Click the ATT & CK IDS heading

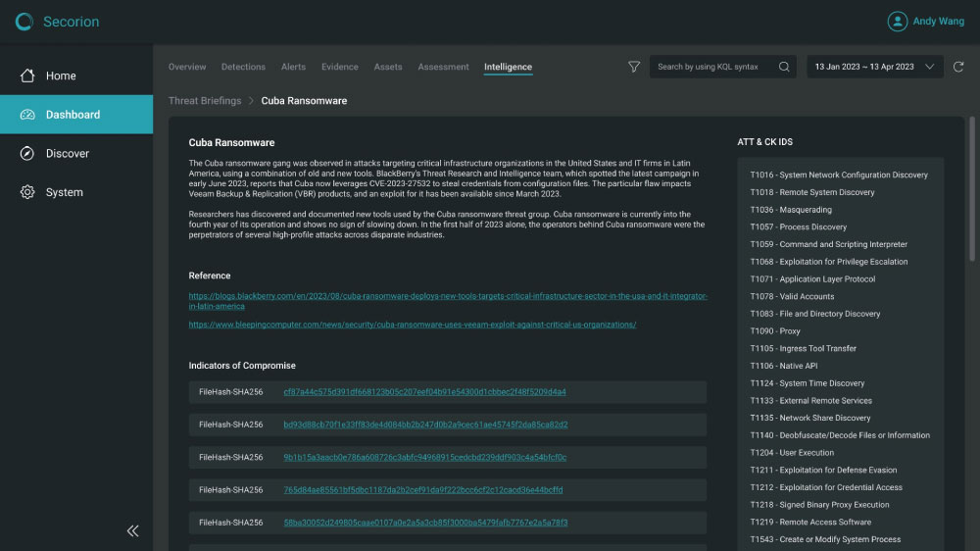tap(765, 142)
